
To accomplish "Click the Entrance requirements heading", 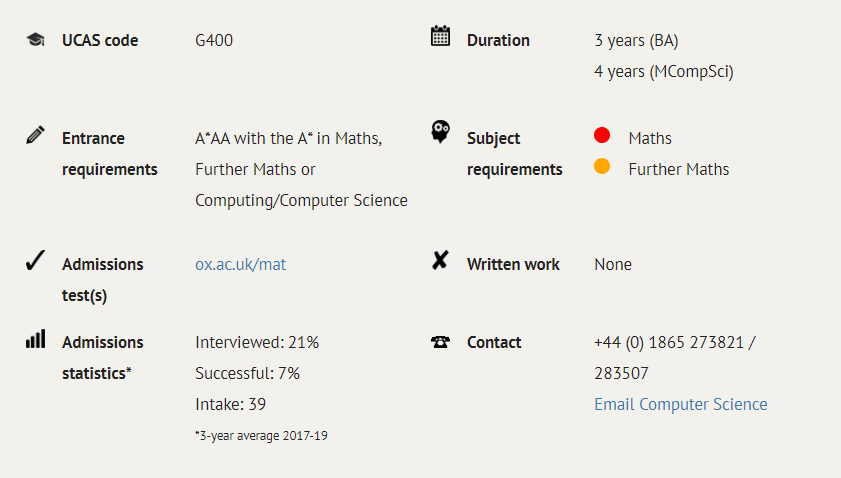I will (x=109, y=154).
